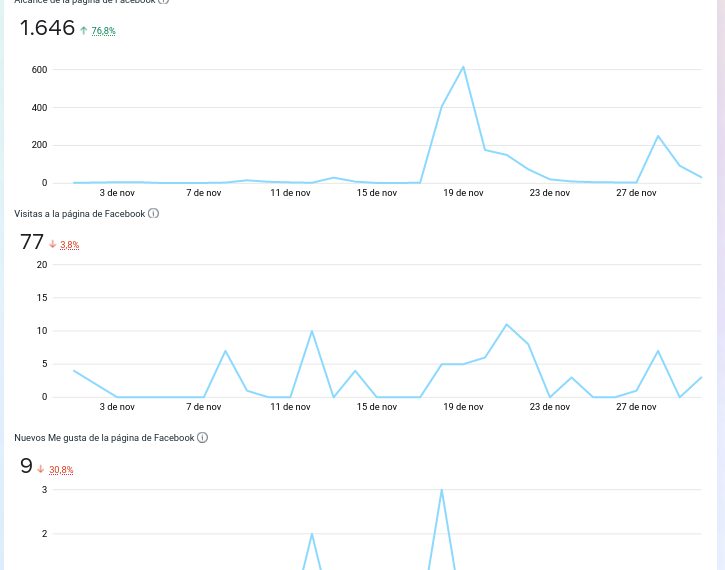Image resolution: width=725 pixels, height=570 pixels.
Task: Click the reach chart spike near 28 de nov
Action: point(658,136)
